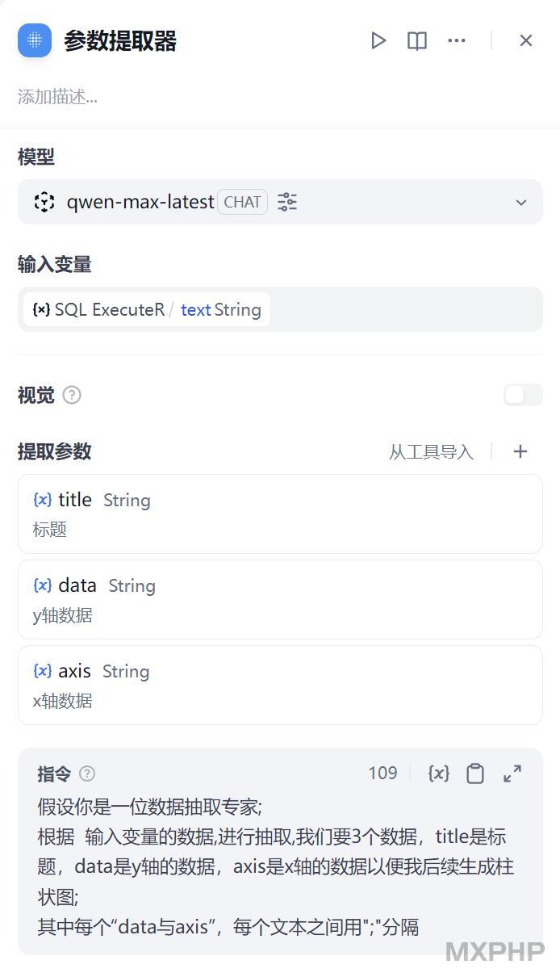Add a new extraction parameter with plus
The height and width of the screenshot is (977, 560).
(520, 451)
